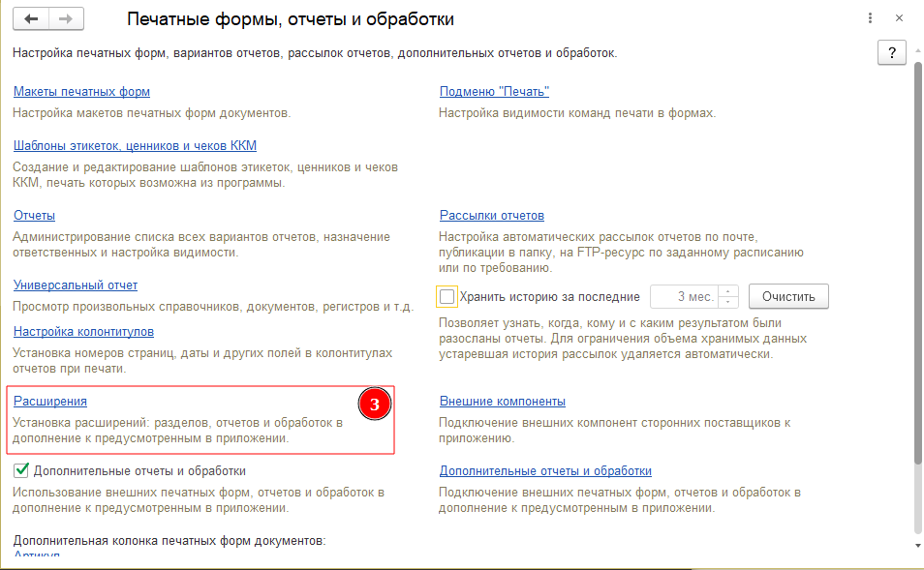The image size is (924, 570).
Task: Go back with the left arrow button
Action: click(x=31, y=18)
